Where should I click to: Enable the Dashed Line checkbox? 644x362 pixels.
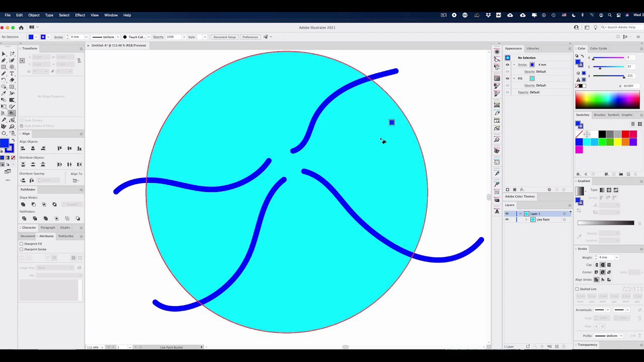(577, 289)
